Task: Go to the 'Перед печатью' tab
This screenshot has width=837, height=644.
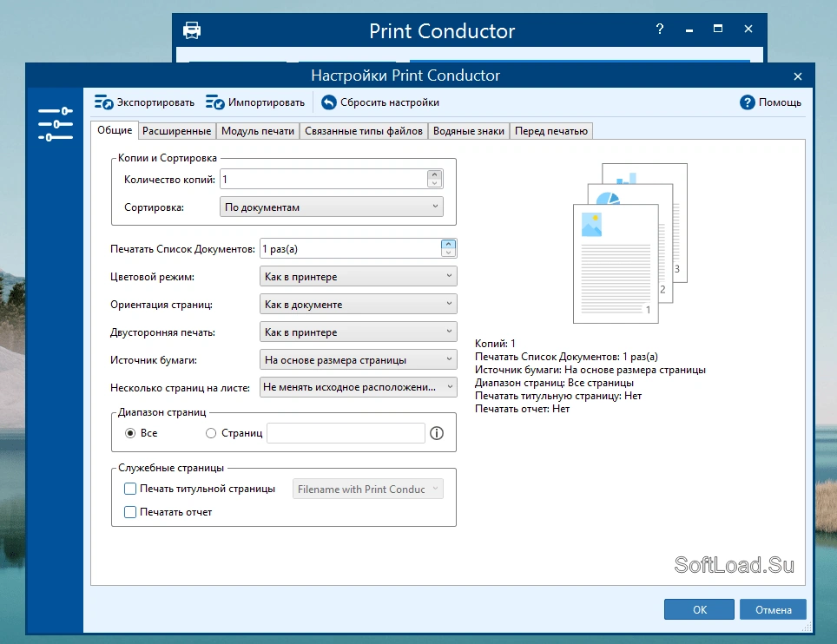Action: click(x=550, y=131)
